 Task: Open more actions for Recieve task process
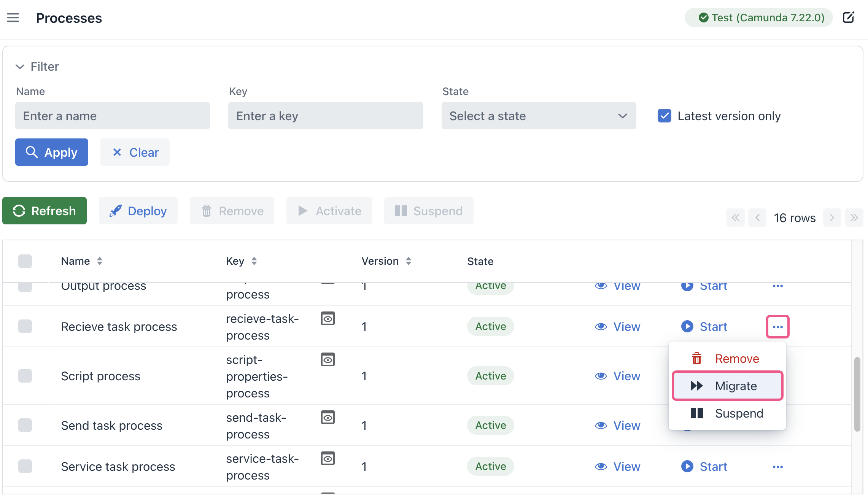(x=777, y=327)
